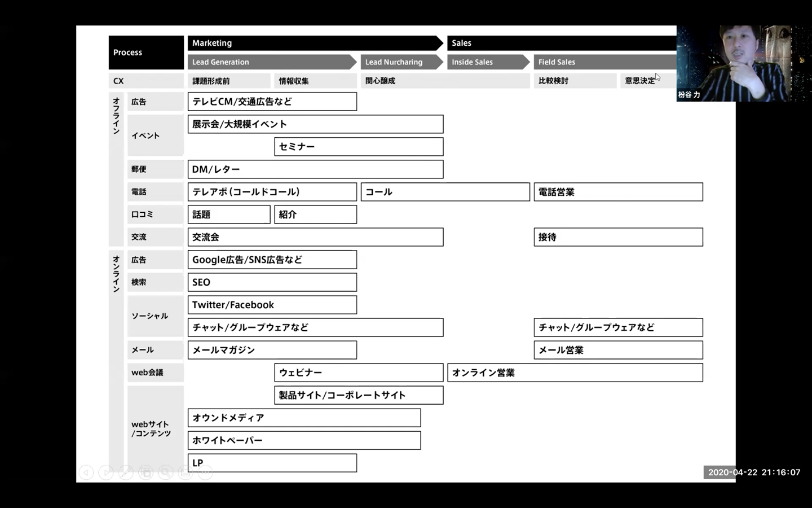This screenshot has height=508, width=812.
Task: Select the オウンドメディア box
Action: pos(304,418)
